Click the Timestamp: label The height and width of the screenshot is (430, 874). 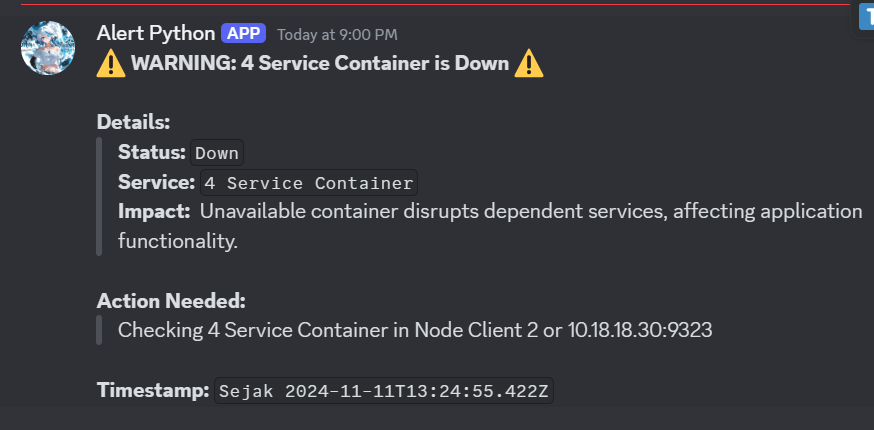tap(154, 390)
